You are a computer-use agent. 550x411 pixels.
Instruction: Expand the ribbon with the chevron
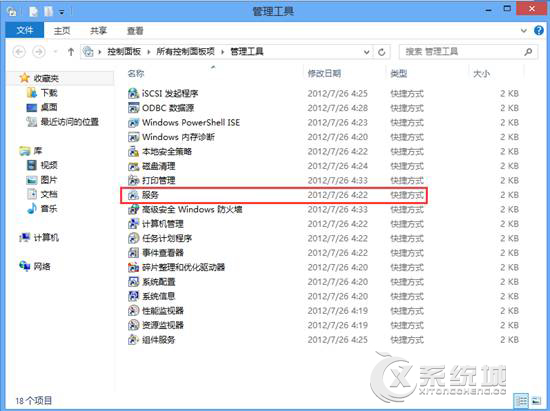point(524,31)
